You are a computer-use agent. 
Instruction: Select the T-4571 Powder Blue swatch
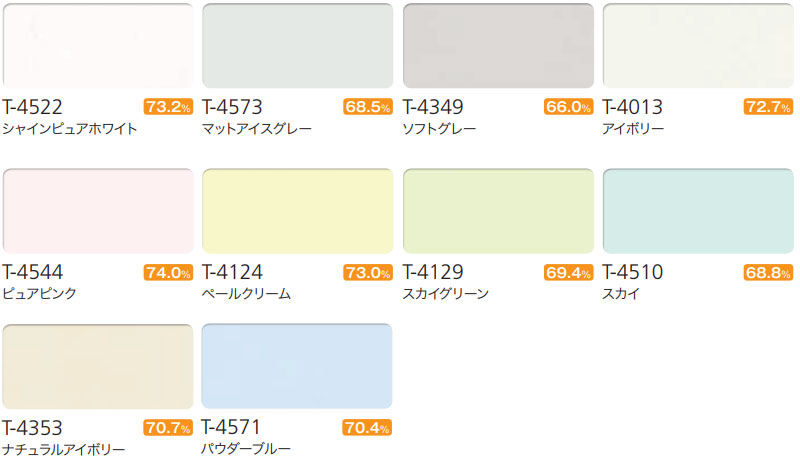(297, 366)
